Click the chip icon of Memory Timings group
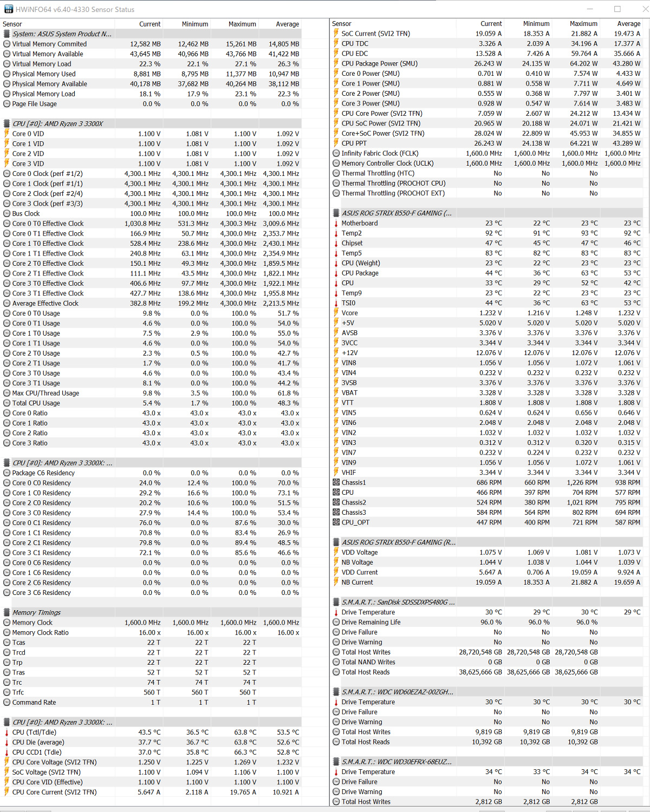The width and height of the screenshot is (650, 812). coord(6,613)
